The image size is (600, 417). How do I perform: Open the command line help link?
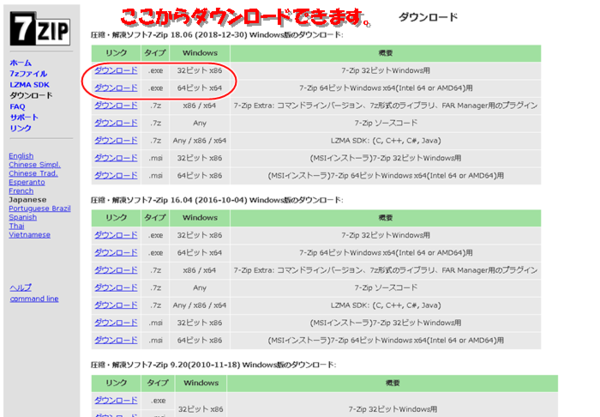coord(34,299)
